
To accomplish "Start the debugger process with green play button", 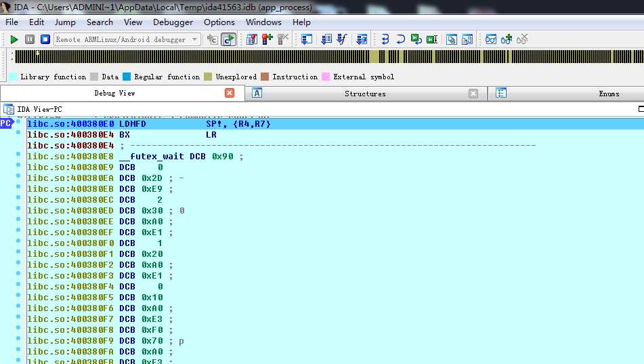I will tap(14, 39).
